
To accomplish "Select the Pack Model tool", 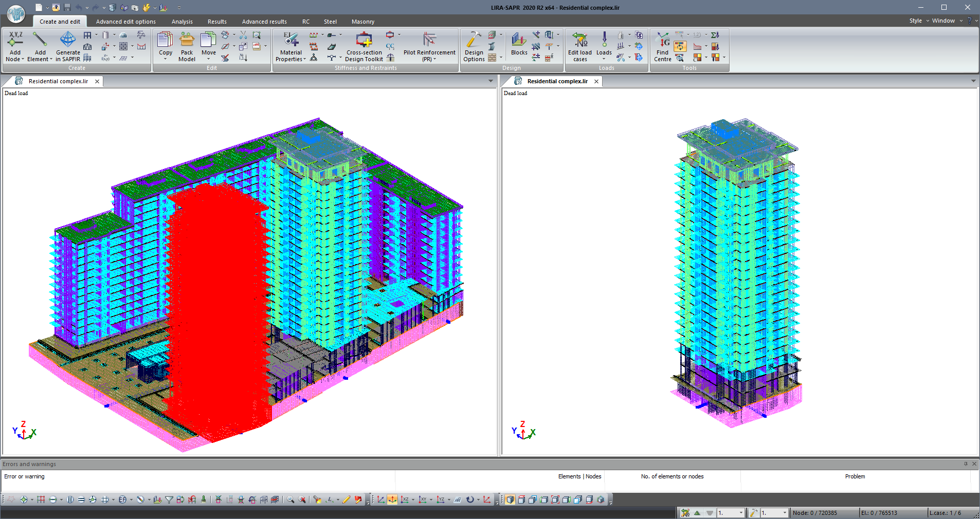I will 187,46.
